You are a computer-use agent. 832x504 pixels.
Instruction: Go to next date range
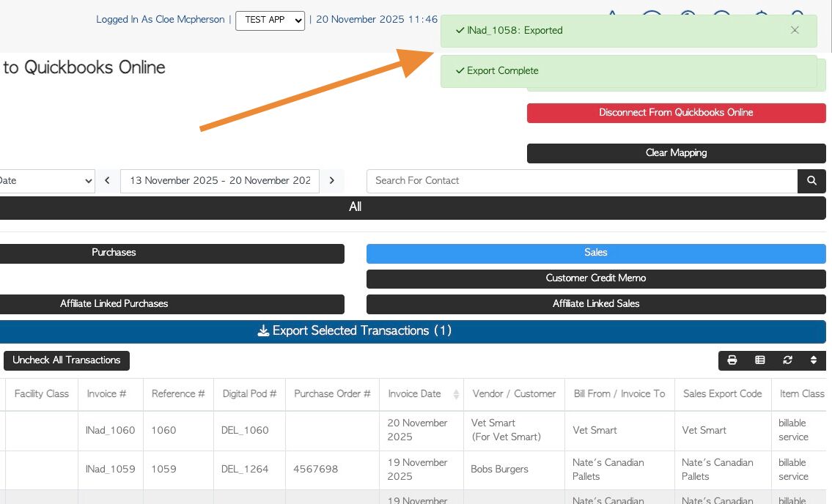click(331, 181)
